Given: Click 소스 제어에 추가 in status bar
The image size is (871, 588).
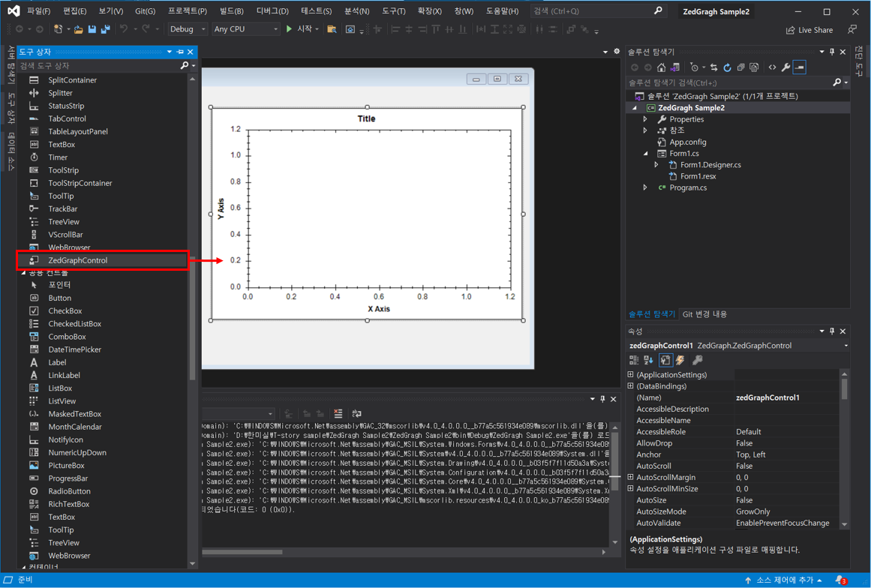Looking at the screenshot, I should click(784, 580).
